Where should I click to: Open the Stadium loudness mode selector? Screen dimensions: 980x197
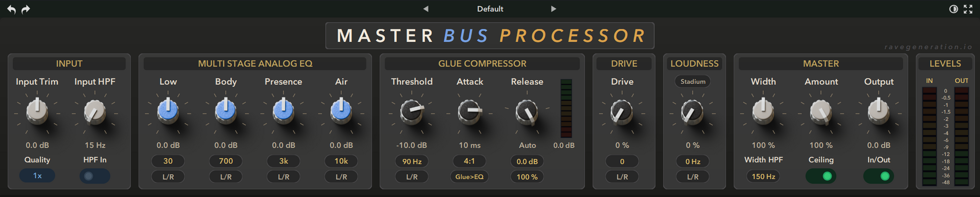coord(693,81)
